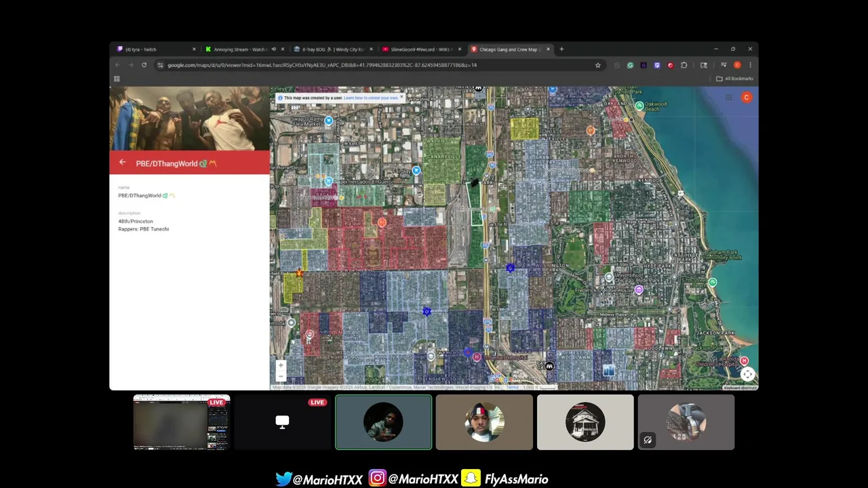The image size is (868, 488).
Task: Click the Kennedy-King College marker
Action: pos(431,356)
